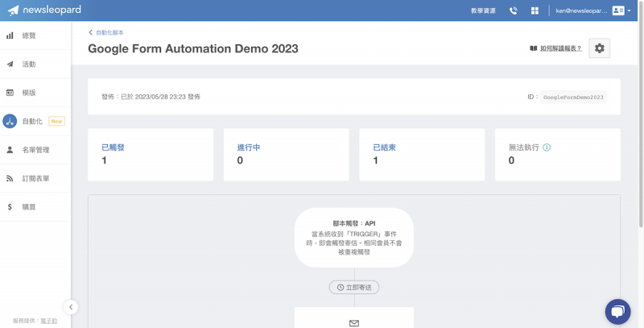Click the 總覽 bar chart icon

point(10,35)
